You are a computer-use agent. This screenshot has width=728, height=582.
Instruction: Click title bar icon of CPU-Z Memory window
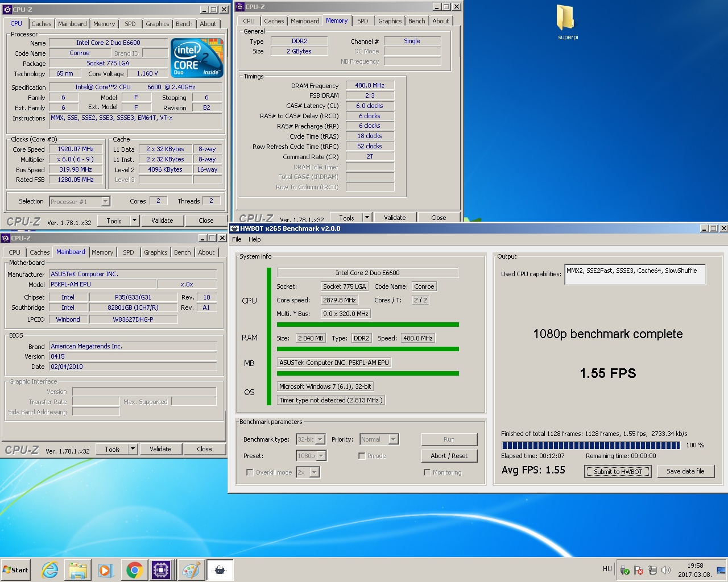point(241,7)
